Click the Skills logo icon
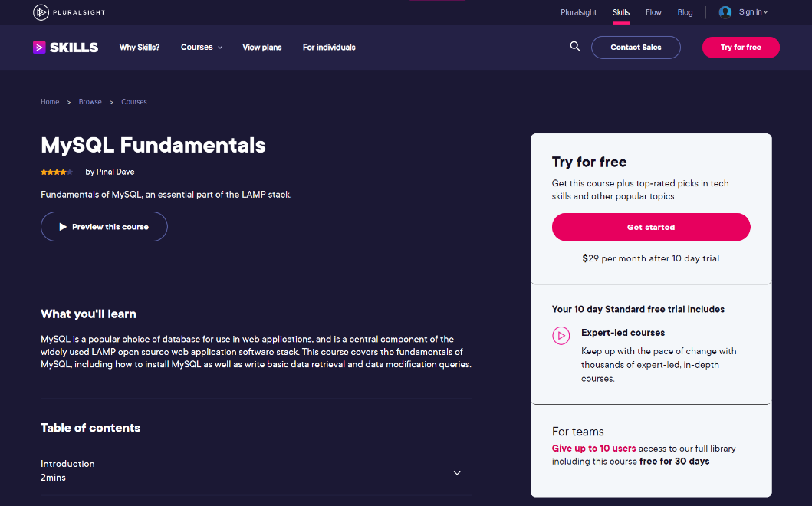Viewport: 812px width, 506px height. (x=39, y=47)
